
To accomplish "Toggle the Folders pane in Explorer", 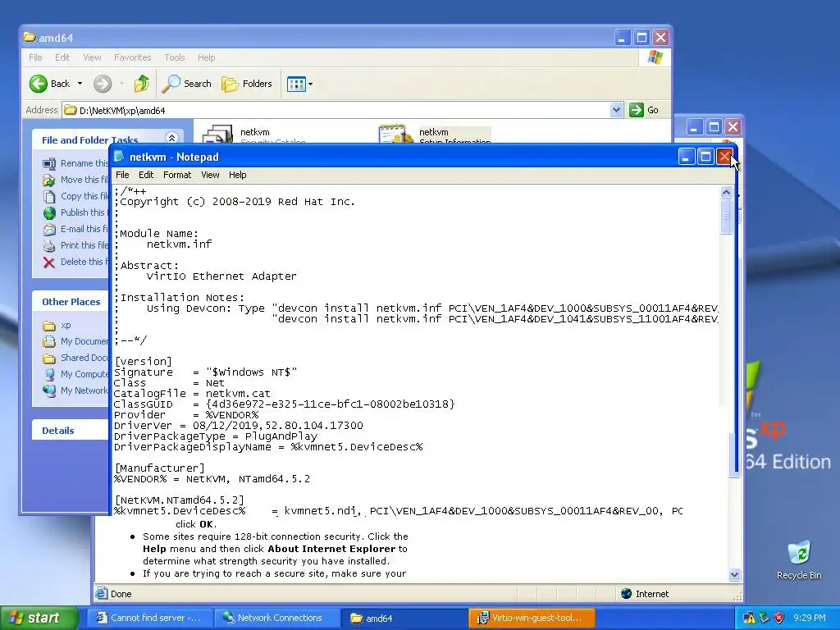I will (247, 84).
